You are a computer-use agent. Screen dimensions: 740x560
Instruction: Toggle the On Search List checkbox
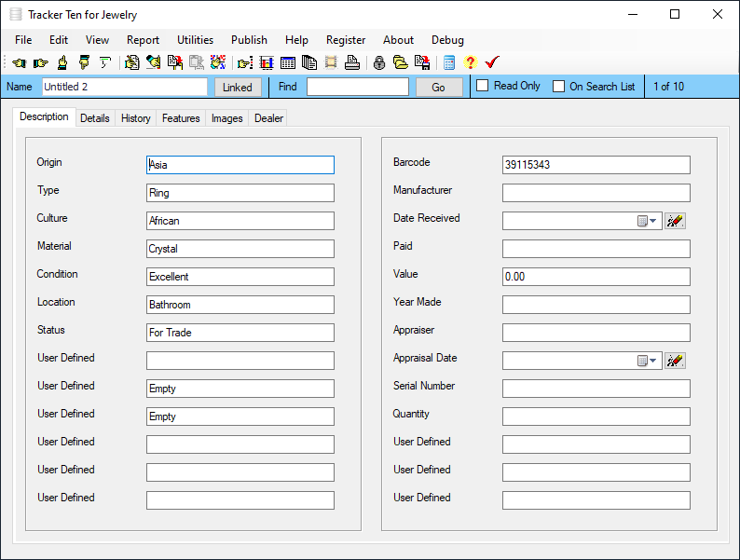[558, 87]
